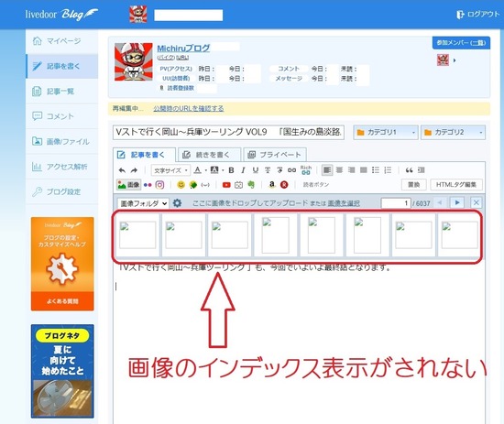Image resolution: width=504 pixels, height=424 pixels.
Task: Open 記事を書く in the sidebar
Action: pyautogui.click(x=62, y=66)
